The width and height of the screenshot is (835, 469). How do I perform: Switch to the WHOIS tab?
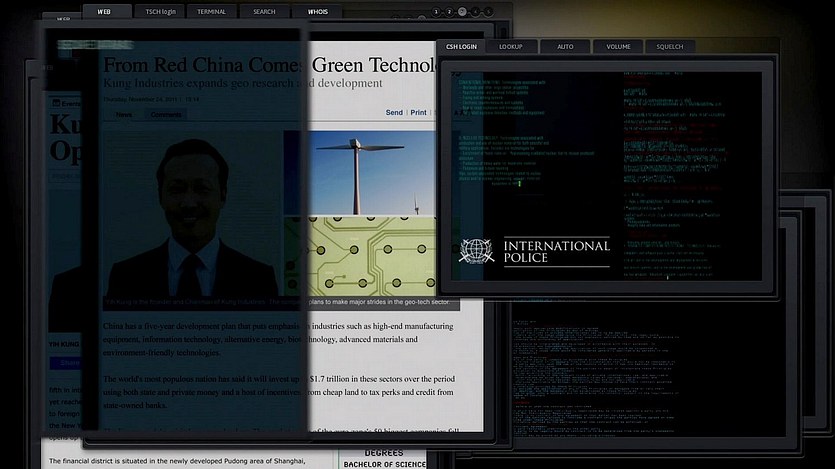pyautogui.click(x=317, y=12)
